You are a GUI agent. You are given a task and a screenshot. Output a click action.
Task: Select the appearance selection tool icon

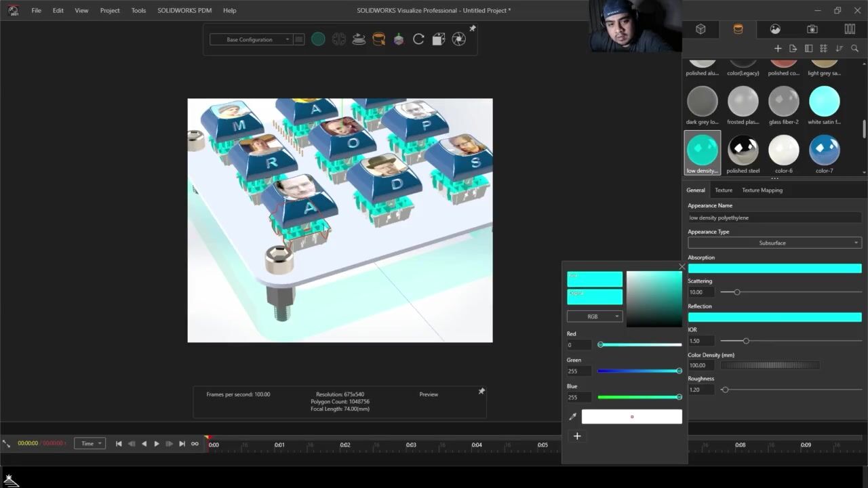point(379,39)
